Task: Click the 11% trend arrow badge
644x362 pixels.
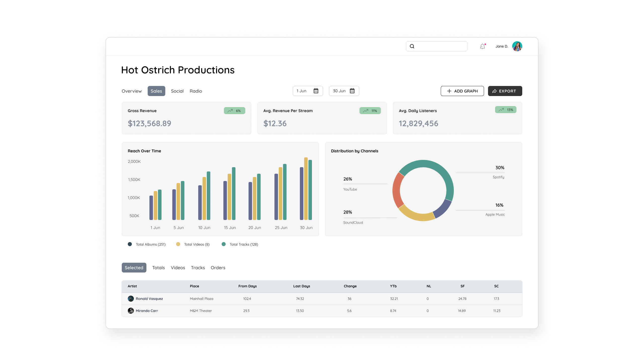Action: [370, 111]
